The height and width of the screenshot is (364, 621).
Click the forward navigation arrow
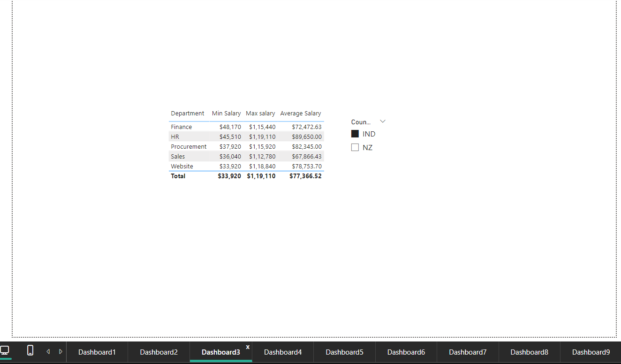[61, 351]
